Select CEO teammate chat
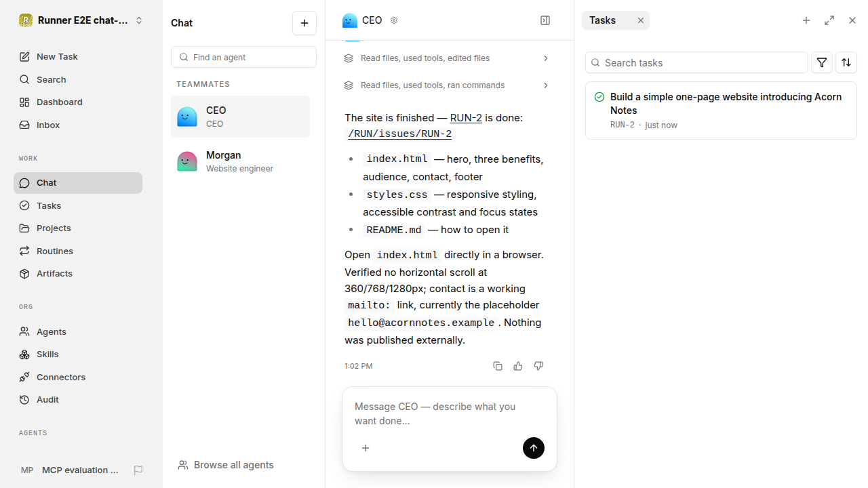 pos(240,117)
